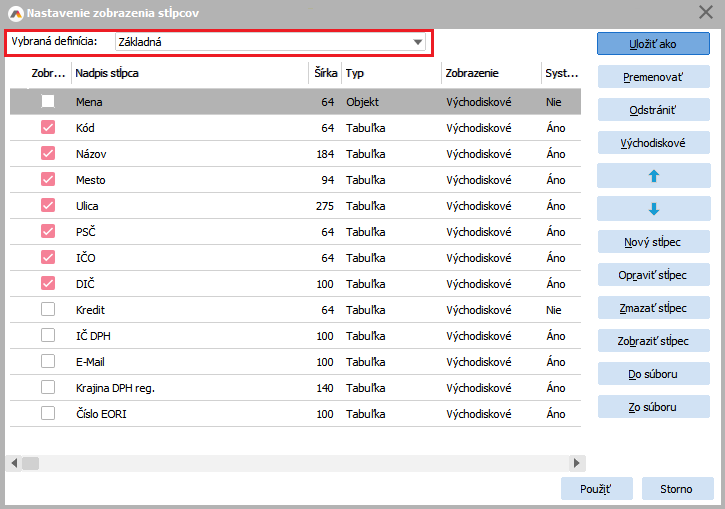This screenshot has height=509, width=725.
Task: Uncheck the Kód column checkbox
Action: click(48, 128)
